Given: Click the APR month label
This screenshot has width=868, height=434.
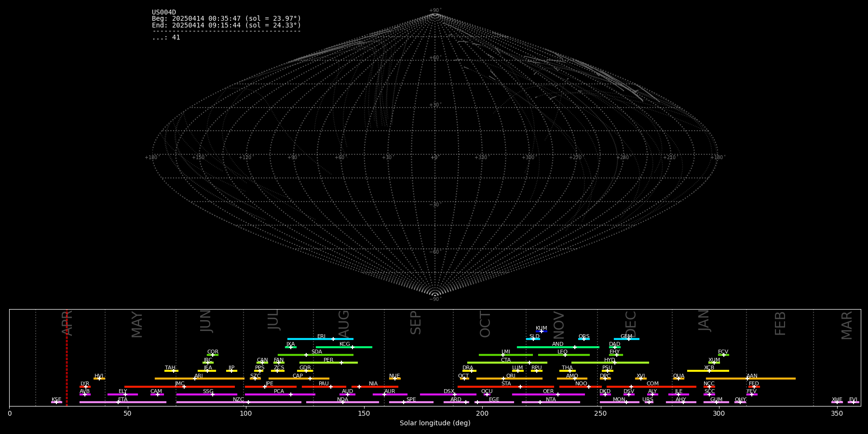Looking at the screenshot, I should tap(67, 323).
